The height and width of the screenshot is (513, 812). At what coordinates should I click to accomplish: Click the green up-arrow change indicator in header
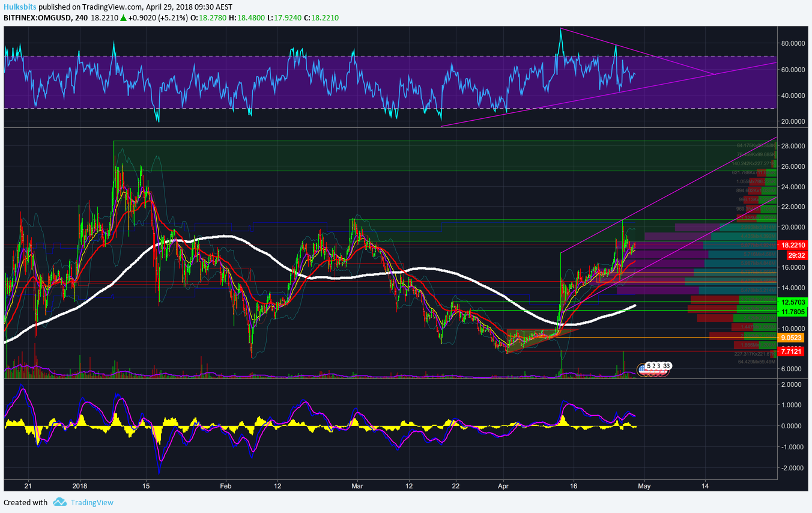pyautogui.click(x=123, y=18)
